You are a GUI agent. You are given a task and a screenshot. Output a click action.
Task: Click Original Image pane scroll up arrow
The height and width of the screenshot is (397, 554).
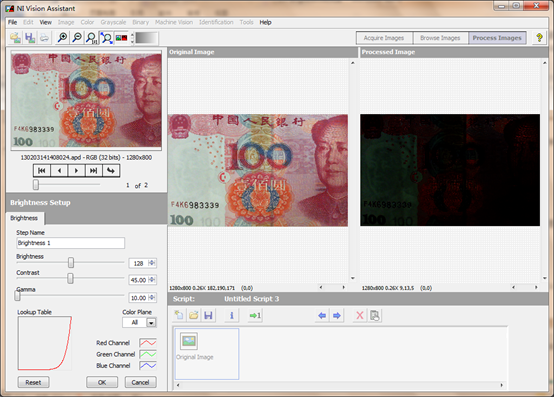353,63
